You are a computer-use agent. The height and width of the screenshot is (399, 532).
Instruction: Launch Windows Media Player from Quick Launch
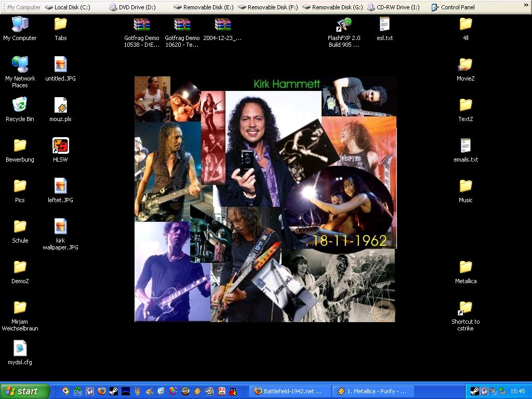(65, 391)
